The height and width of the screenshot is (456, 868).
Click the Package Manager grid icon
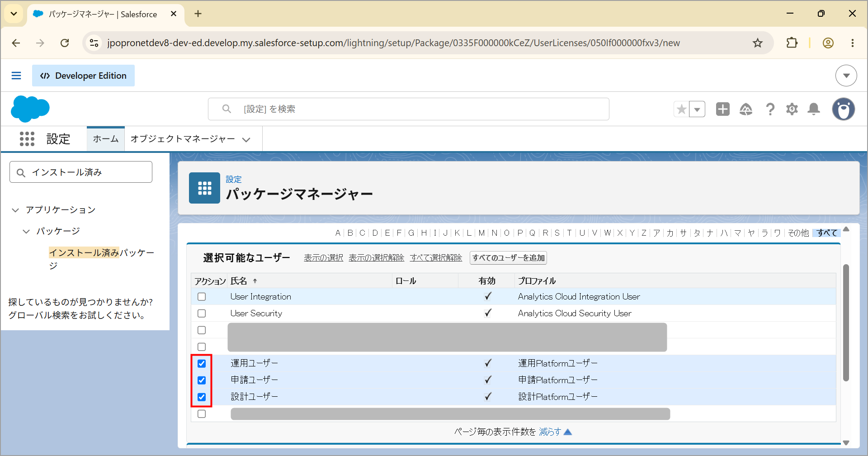(x=204, y=188)
